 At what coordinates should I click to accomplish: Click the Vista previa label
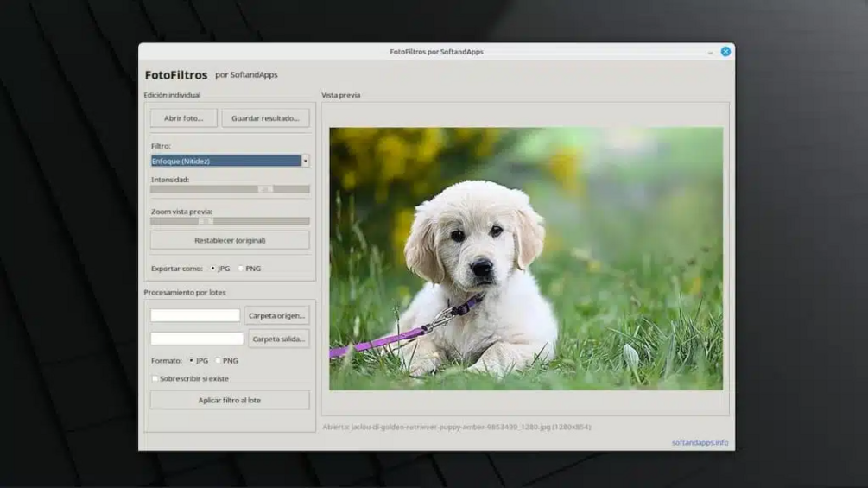coord(341,95)
